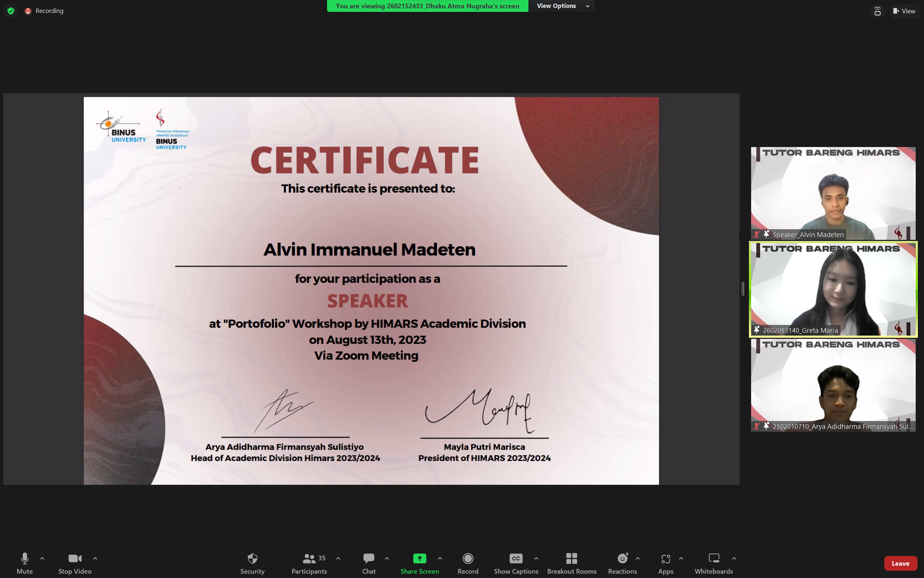Viewport: 924px width, 578px height.
Task: Click Mayla Putri Marisca name
Action: [x=484, y=447]
